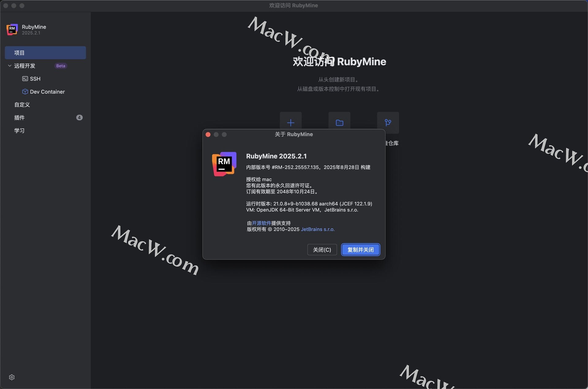
Task: Click the plugin update count badge 4
Action: [x=79, y=118]
